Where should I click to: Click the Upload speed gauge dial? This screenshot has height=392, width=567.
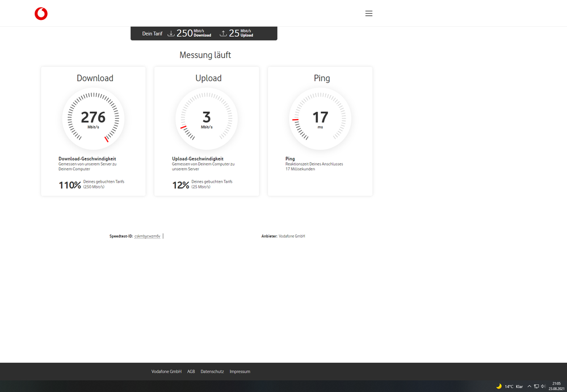point(207,119)
